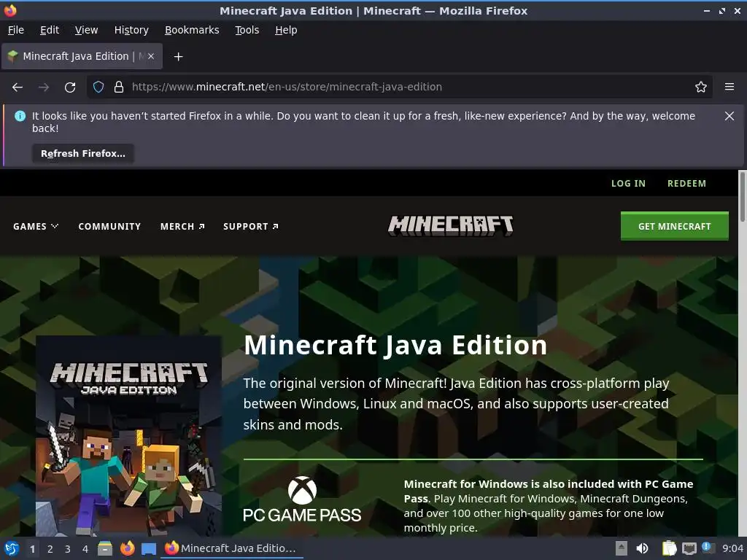This screenshot has width=747, height=560.
Task: Click the removable media eject tray icon
Action: click(622, 548)
